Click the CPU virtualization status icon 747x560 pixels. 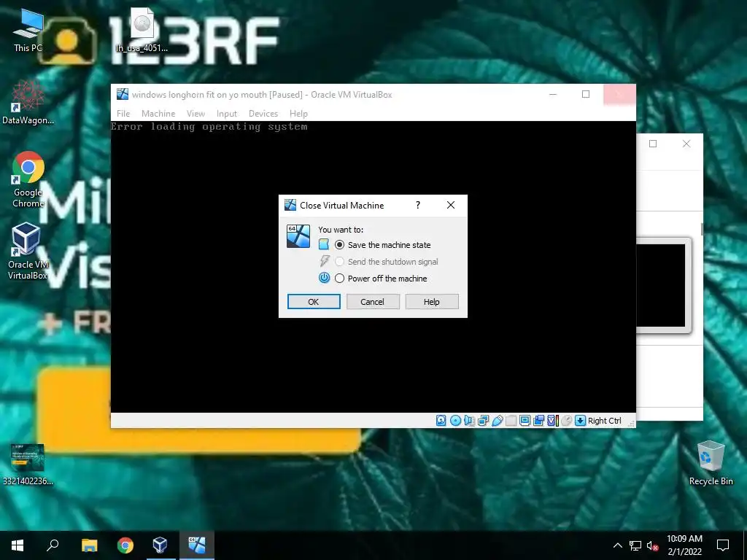[x=553, y=421]
